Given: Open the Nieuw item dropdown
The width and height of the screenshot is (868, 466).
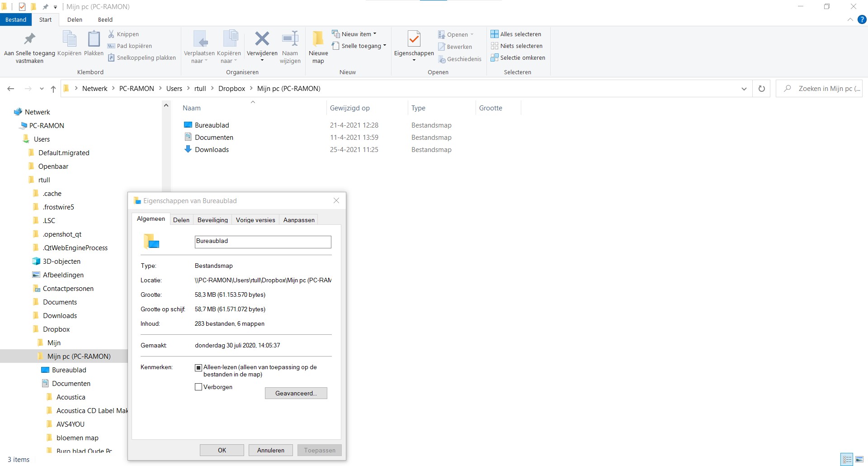Looking at the screenshot, I should [354, 34].
